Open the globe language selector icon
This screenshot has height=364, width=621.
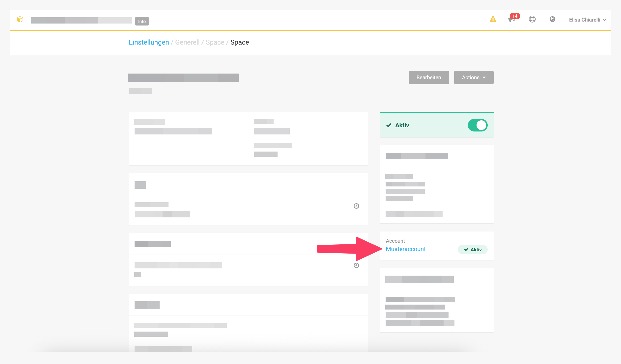click(x=552, y=19)
